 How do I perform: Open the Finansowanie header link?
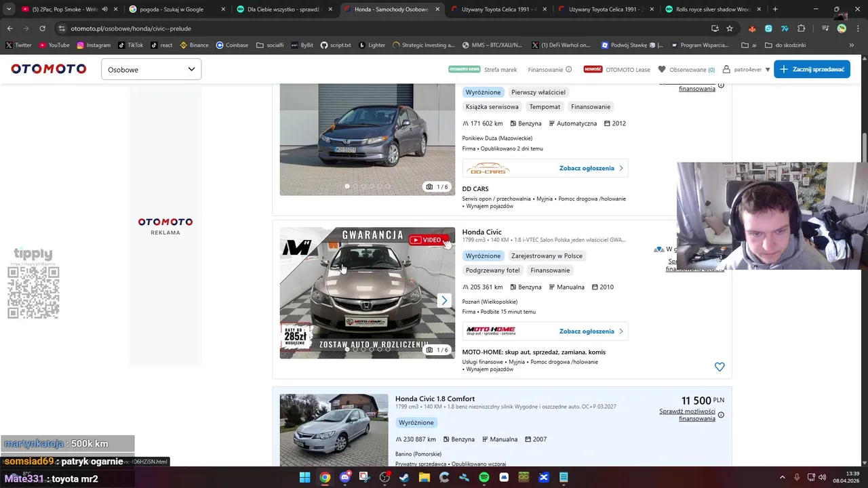545,69
